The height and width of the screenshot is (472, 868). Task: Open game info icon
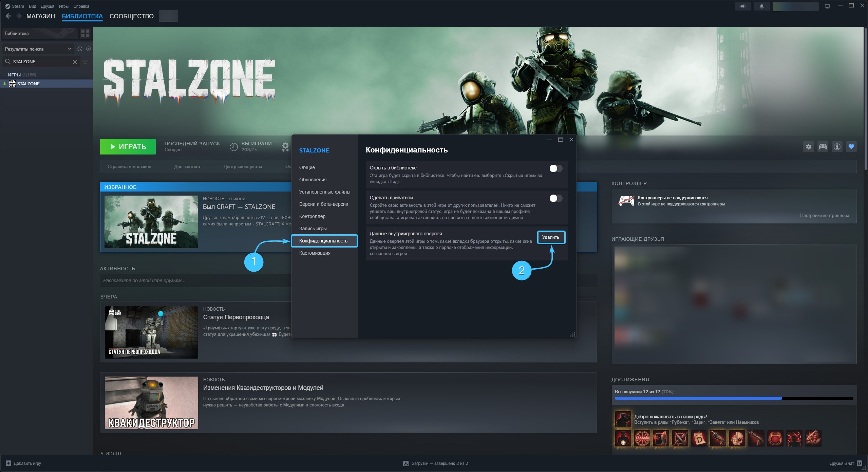[x=837, y=147]
